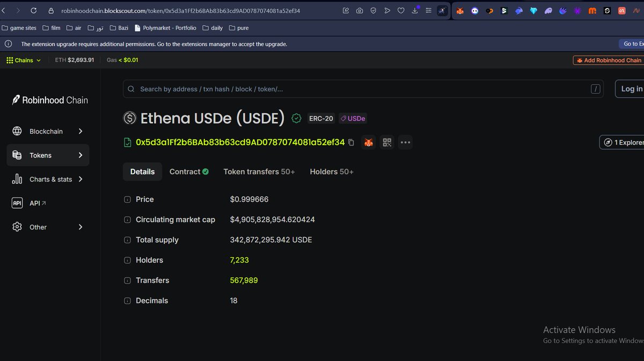Viewport: 644px width, 361px height.
Task: Open the three-dot more options menu
Action: point(405,142)
